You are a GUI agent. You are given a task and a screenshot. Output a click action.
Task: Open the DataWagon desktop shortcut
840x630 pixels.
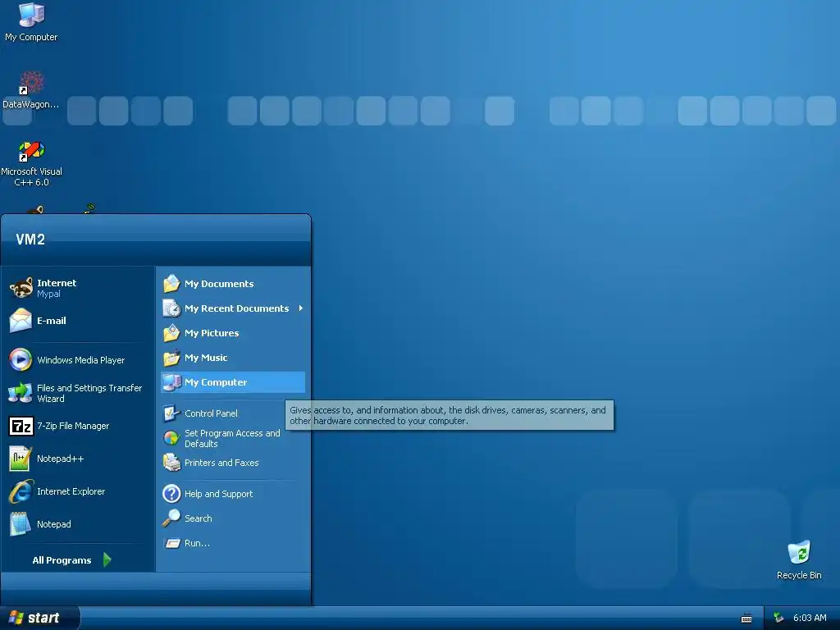(x=31, y=90)
